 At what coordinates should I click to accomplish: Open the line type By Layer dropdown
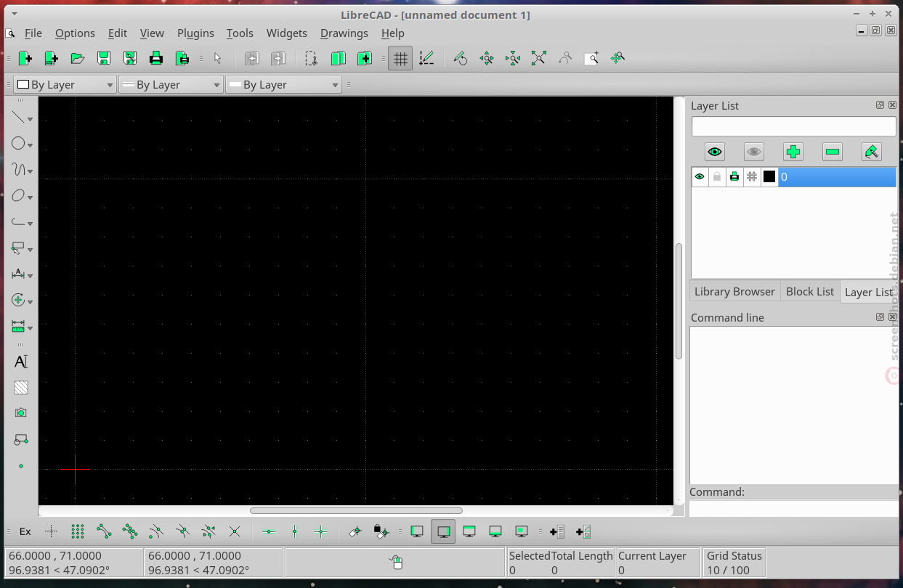coord(283,85)
